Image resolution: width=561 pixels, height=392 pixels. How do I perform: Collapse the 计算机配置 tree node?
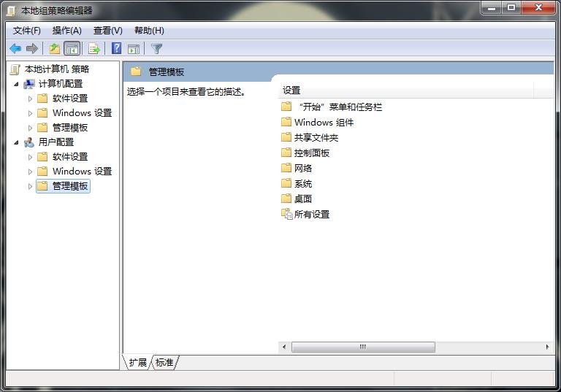coord(16,84)
